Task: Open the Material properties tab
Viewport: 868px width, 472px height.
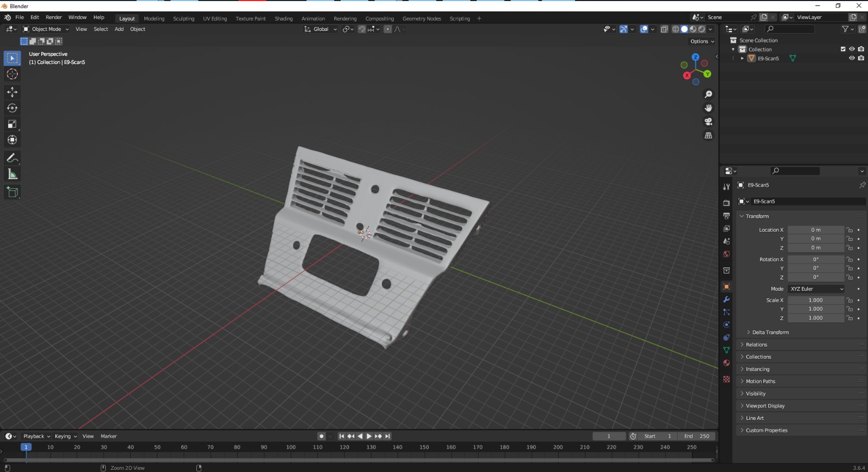Action: coord(726,363)
